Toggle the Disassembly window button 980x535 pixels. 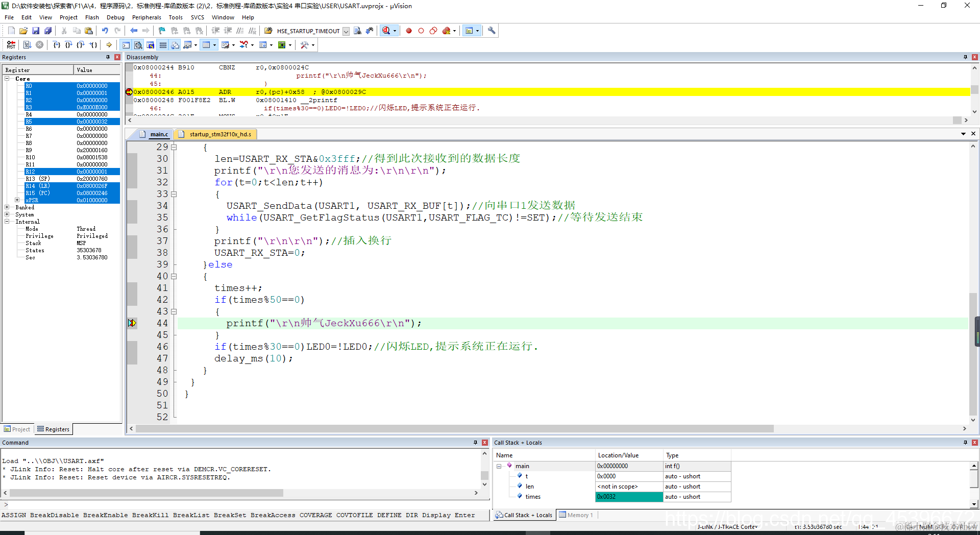(x=138, y=45)
